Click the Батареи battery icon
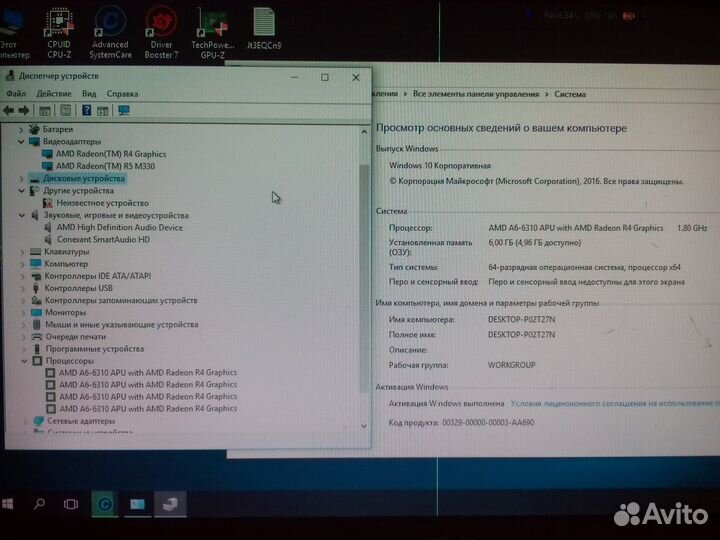 coord(34,129)
